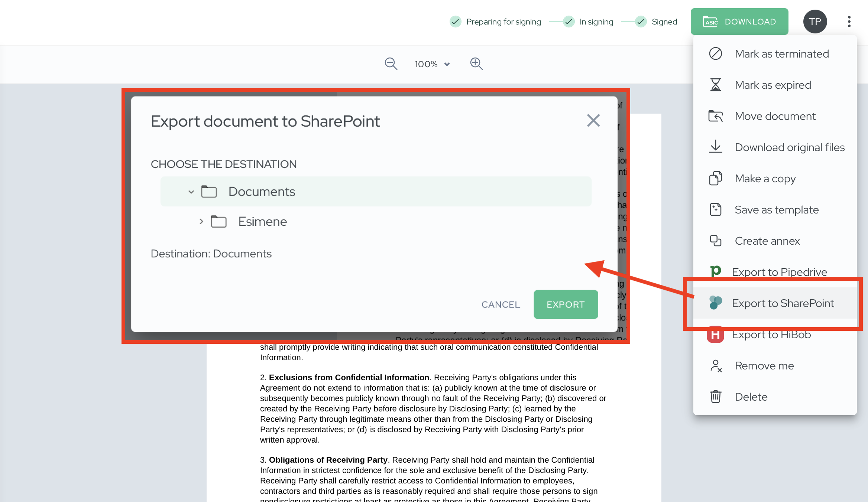The height and width of the screenshot is (502, 868).
Task: Click the Mark as expired hourglass icon
Action: [x=715, y=85]
